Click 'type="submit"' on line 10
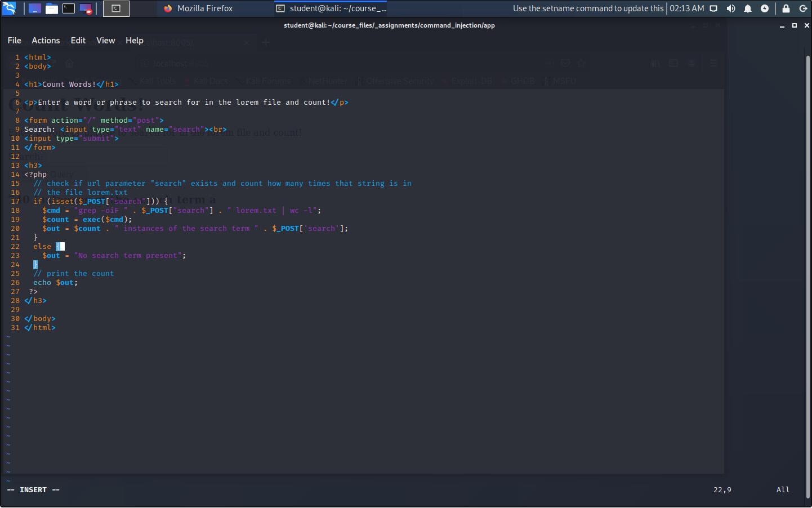 coord(85,139)
